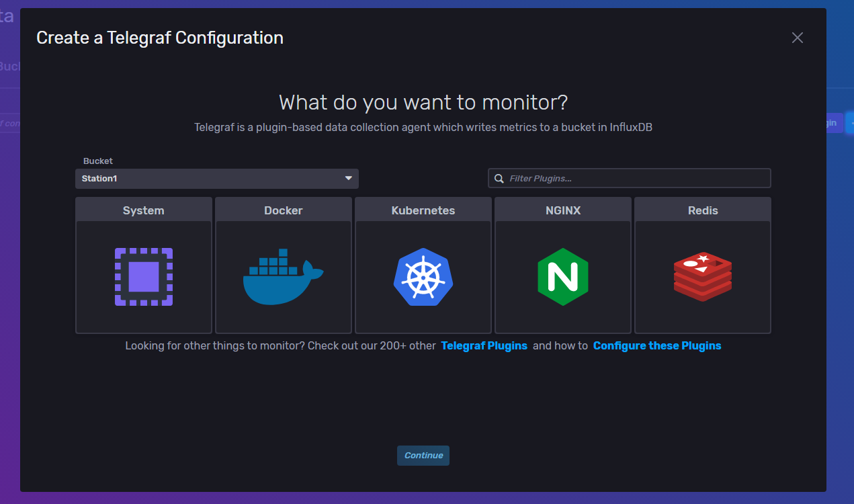Image resolution: width=854 pixels, height=504 pixels.
Task: Choose the Redis stack logo
Action: [703, 277]
